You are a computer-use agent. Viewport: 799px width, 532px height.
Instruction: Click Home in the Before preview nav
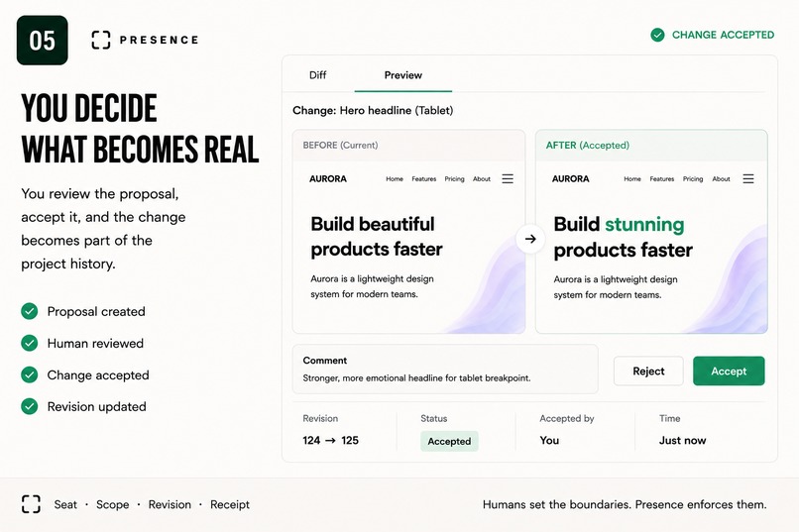click(395, 179)
